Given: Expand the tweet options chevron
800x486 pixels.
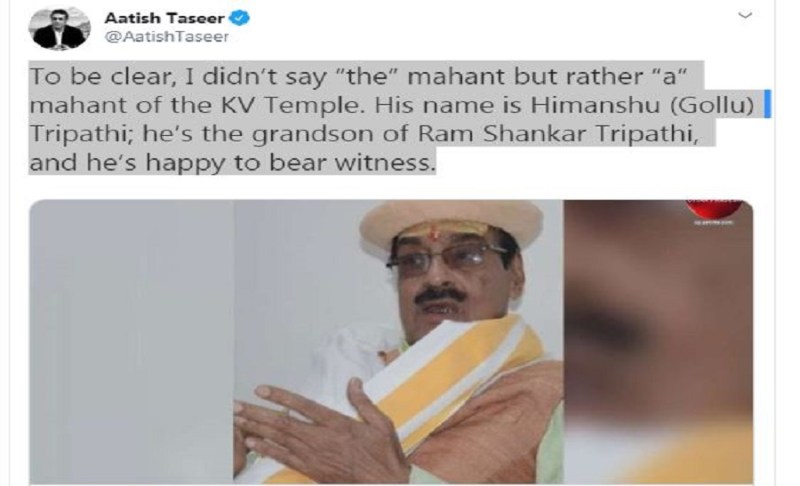Looking at the screenshot, I should point(745,15).
